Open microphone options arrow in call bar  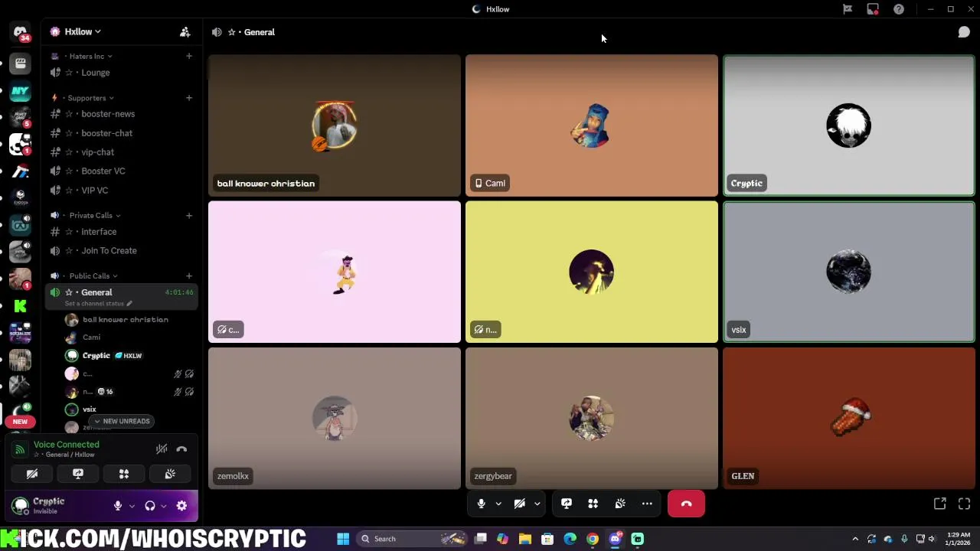pyautogui.click(x=498, y=504)
